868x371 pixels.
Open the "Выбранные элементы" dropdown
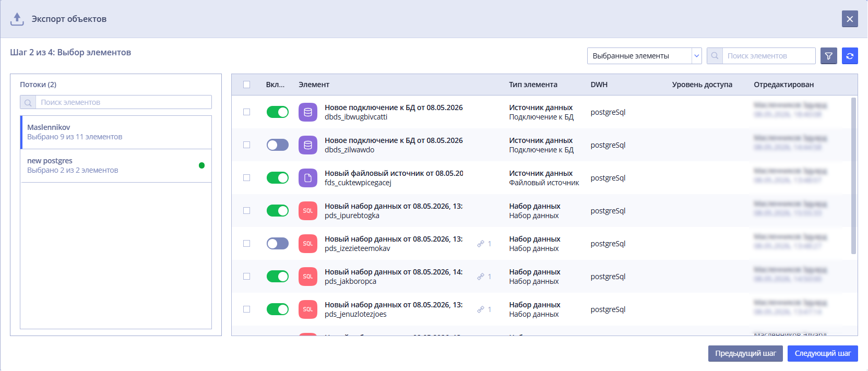[645, 56]
